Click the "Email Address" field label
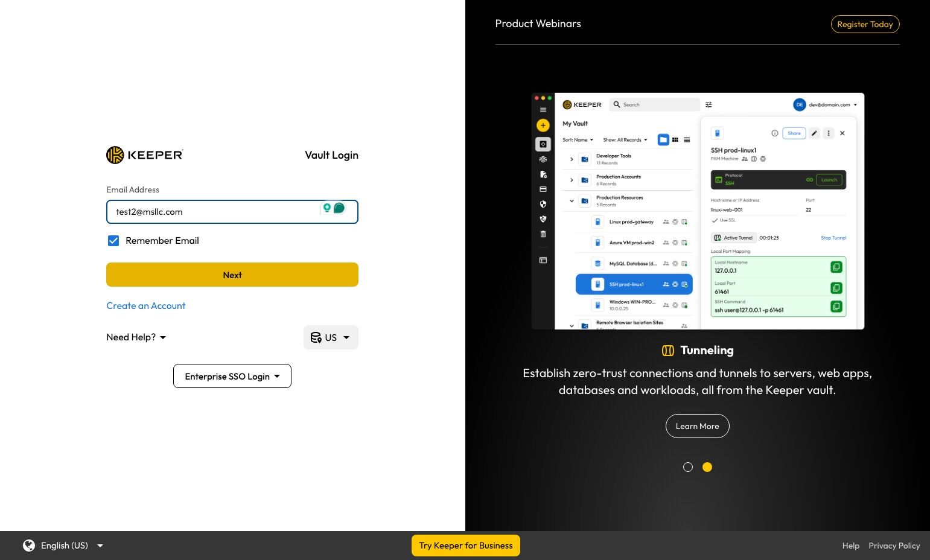Screen dimensions: 930x560 (133, 189)
